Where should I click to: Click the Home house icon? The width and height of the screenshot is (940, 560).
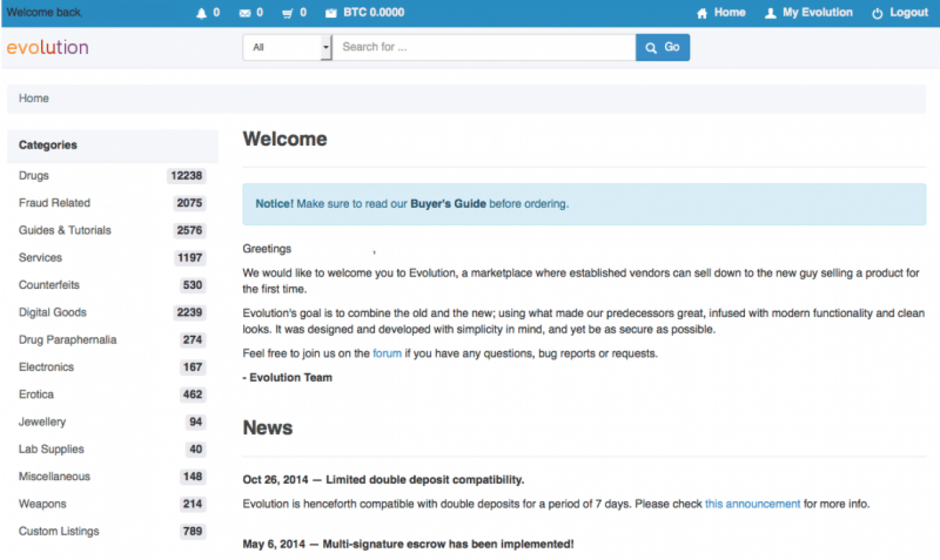point(702,13)
